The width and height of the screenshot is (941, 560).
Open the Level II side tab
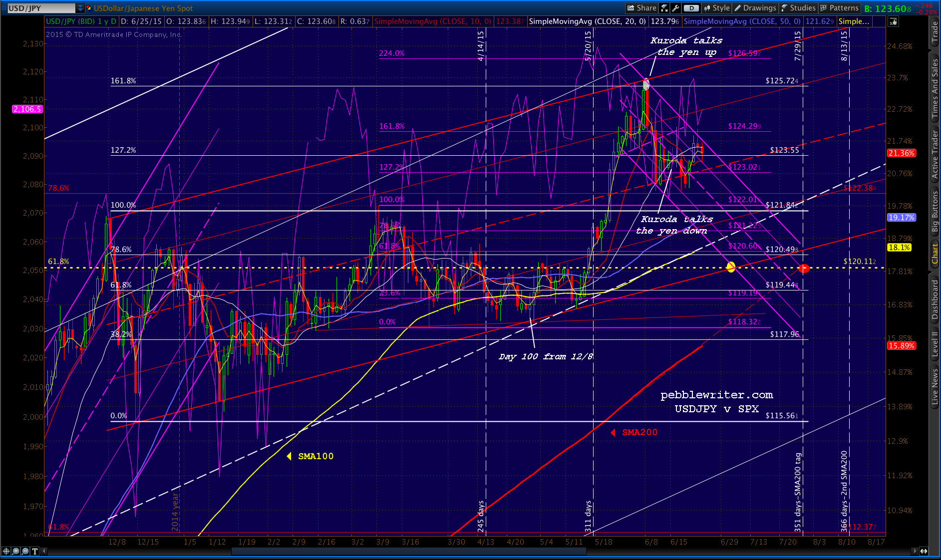pyautogui.click(x=935, y=344)
